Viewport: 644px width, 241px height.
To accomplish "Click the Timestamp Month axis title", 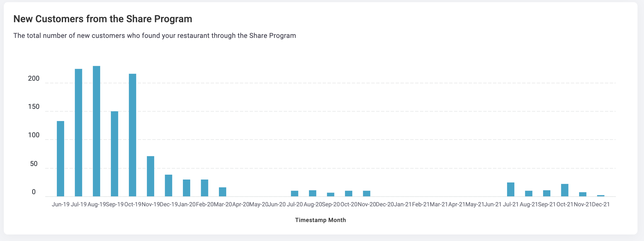I will pyautogui.click(x=320, y=220).
